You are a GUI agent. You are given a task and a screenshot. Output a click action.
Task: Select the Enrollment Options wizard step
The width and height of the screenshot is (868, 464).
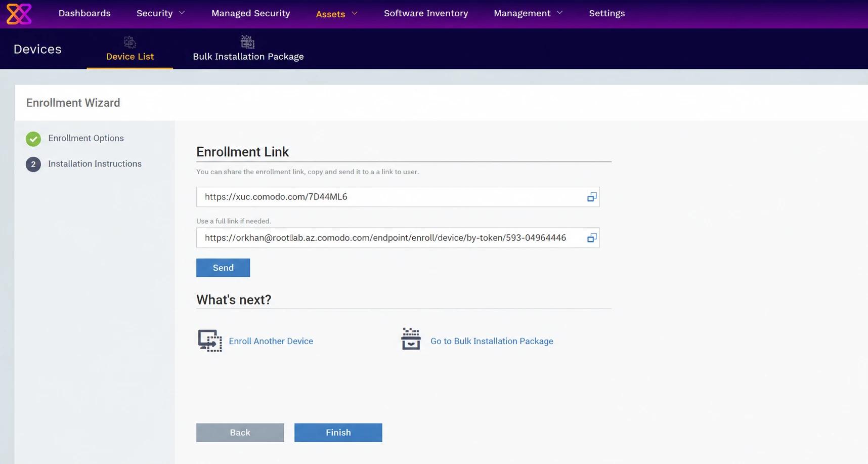click(x=86, y=138)
